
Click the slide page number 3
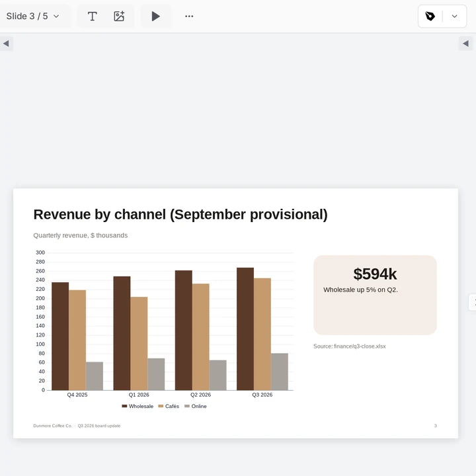435,426
